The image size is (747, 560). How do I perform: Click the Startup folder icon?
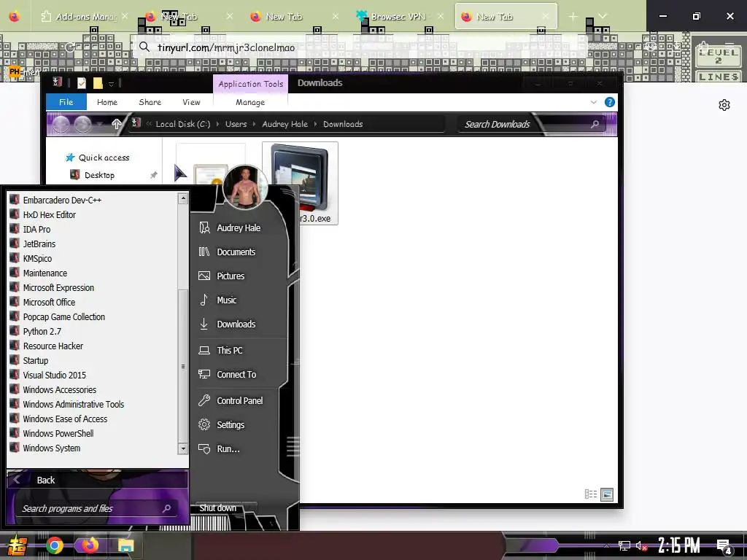15,360
